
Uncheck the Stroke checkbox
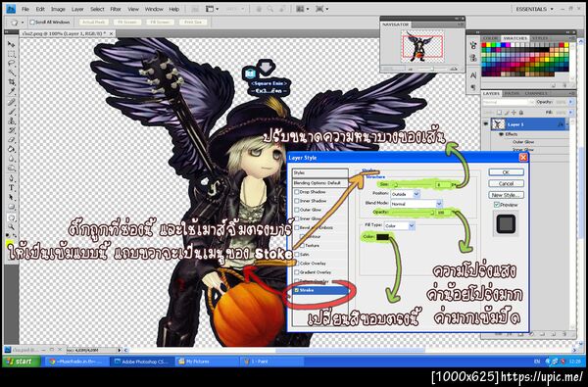tap(297, 290)
